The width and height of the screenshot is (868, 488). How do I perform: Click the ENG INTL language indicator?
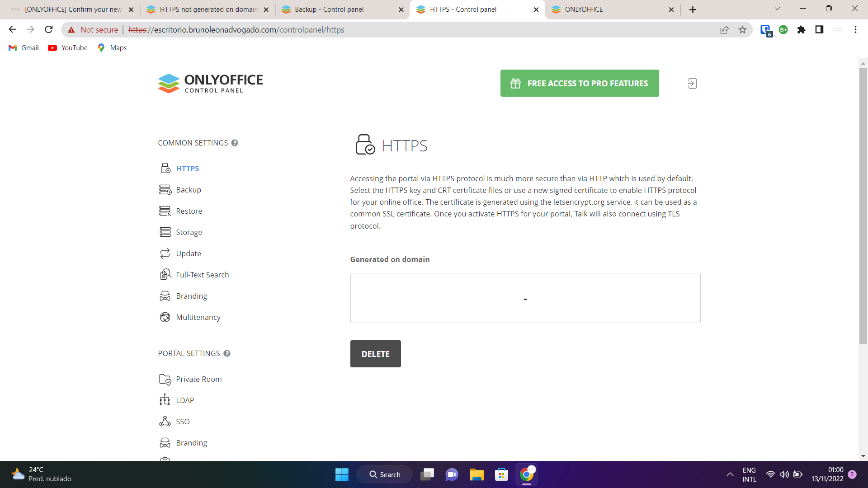(749, 474)
